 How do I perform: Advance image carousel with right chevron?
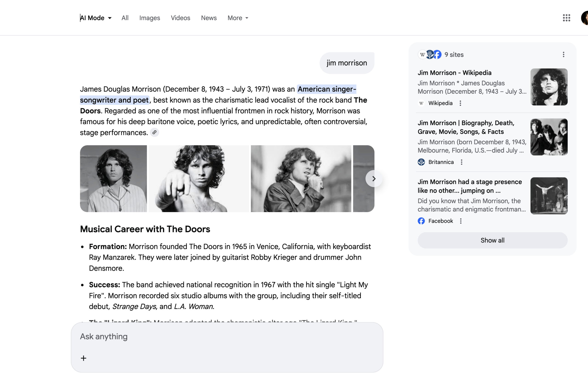374,179
